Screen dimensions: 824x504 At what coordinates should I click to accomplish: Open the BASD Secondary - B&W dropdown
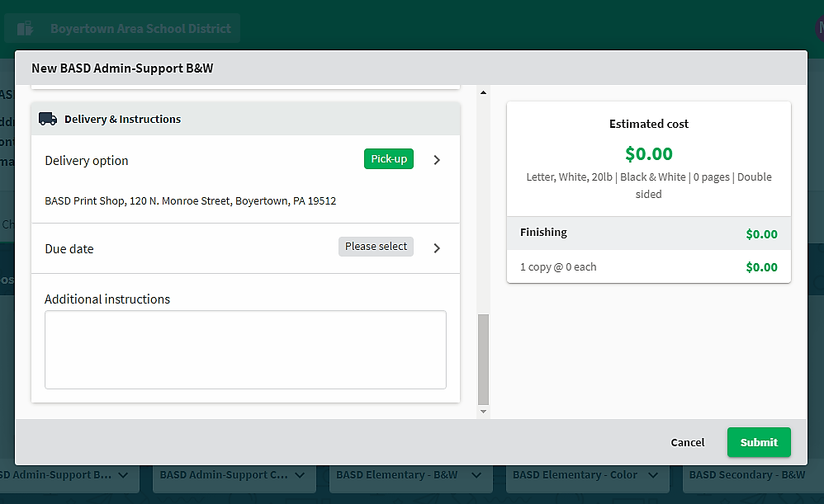pos(751,475)
